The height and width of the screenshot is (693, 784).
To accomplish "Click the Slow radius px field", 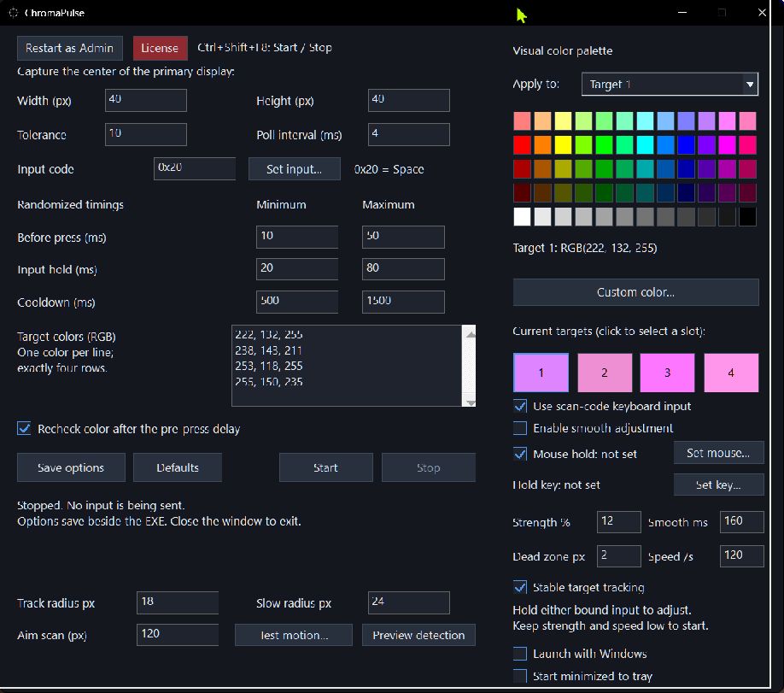I will tap(408, 602).
